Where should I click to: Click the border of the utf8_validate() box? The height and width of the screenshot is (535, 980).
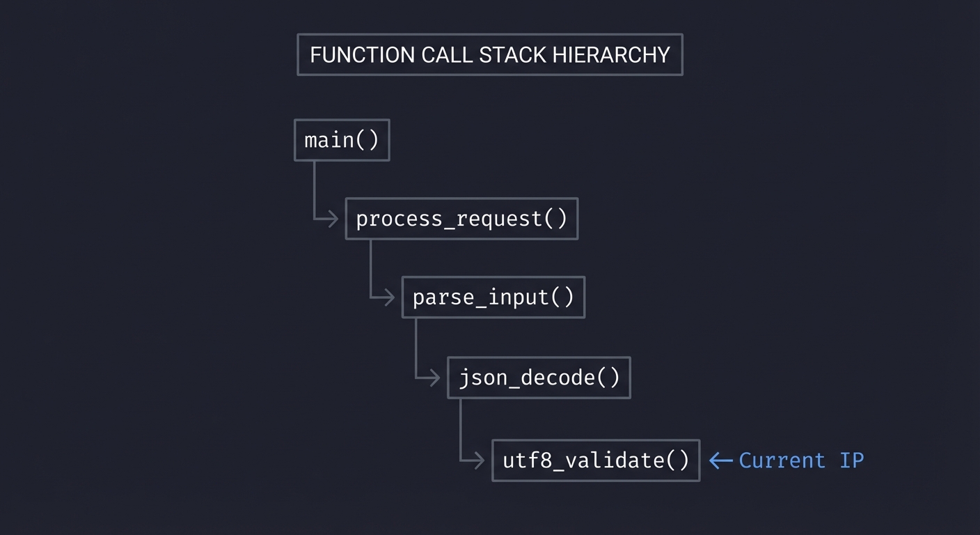[596, 441]
